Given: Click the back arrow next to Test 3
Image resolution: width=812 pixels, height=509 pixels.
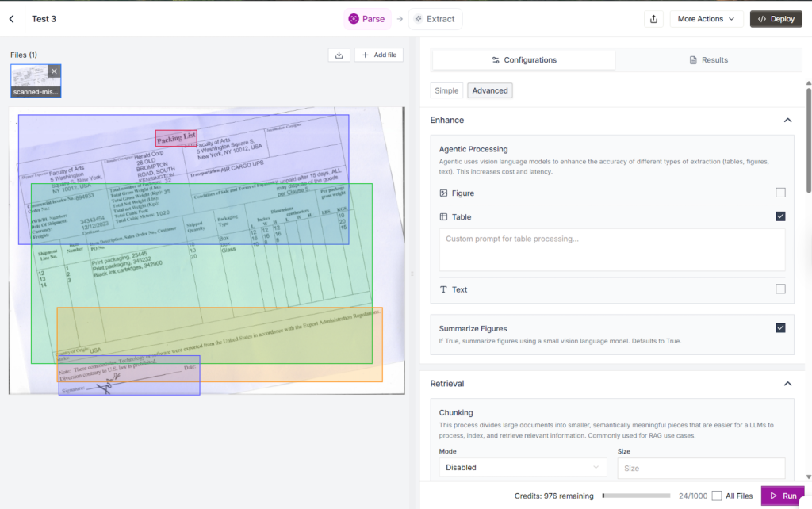Looking at the screenshot, I should pos(11,19).
